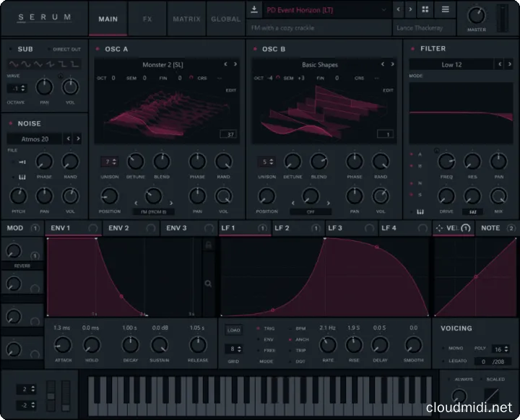Enable the MONO voicing option
This screenshot has height=420, width=520.
click(444, 347)
